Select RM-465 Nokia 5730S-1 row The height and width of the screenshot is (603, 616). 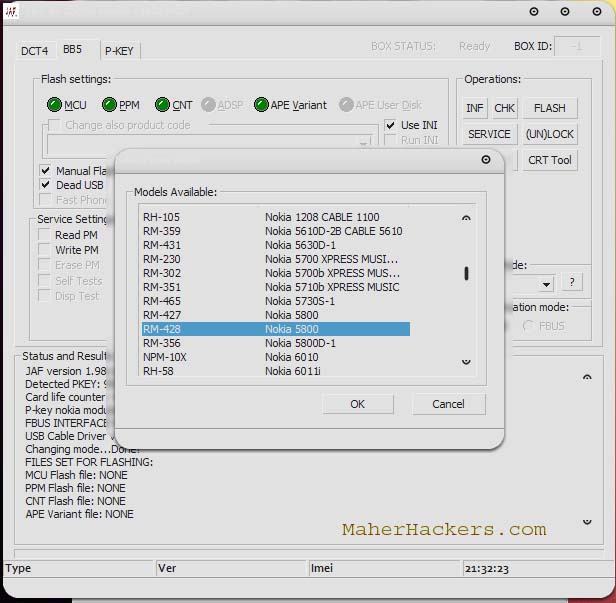click(276, 301)
